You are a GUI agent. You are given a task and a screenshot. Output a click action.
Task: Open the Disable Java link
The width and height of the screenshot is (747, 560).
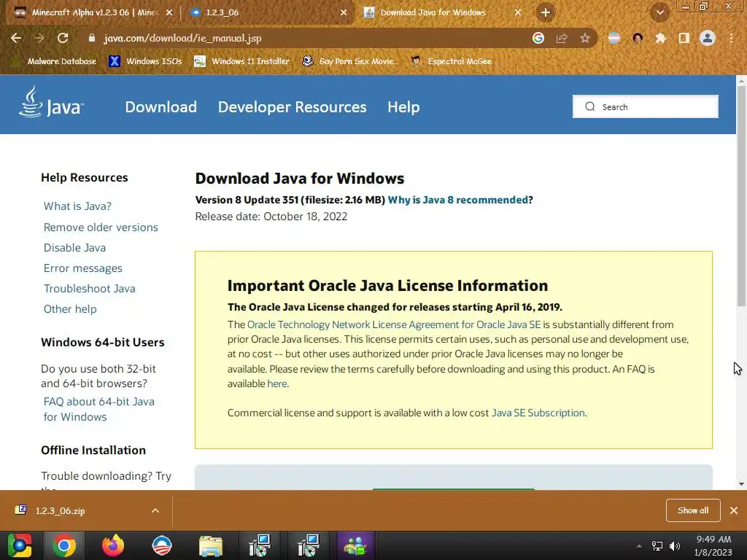[75, 248]
